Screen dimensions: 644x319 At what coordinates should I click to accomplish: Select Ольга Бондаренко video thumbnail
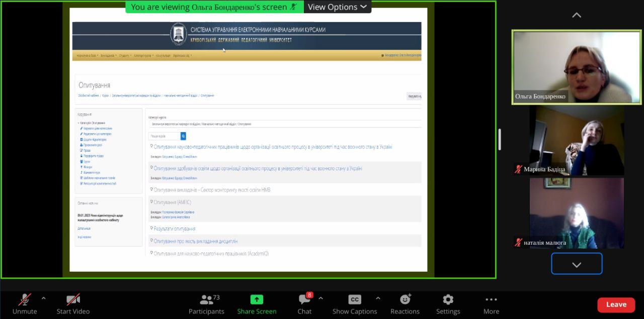pos(577,67)
